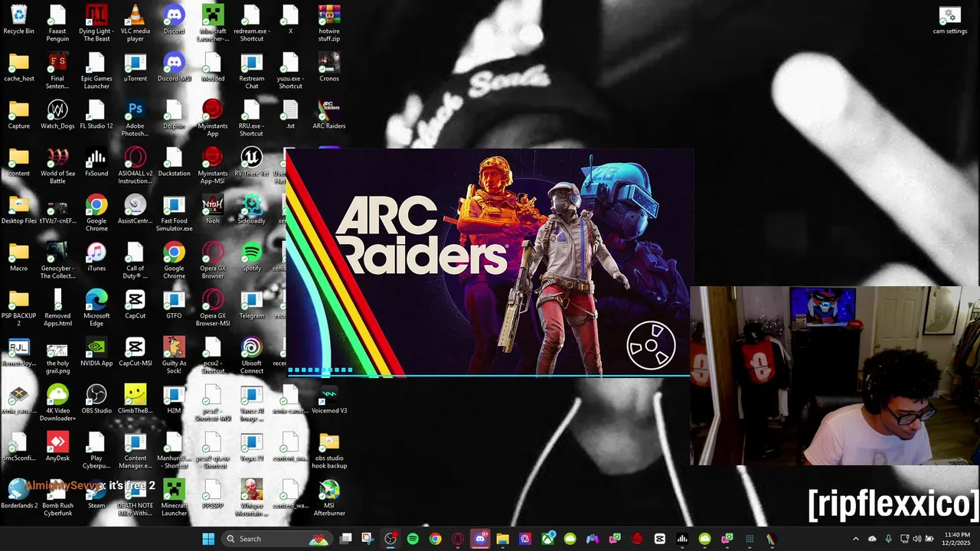Open the AnyDesk desktop icon

(57, 446)
